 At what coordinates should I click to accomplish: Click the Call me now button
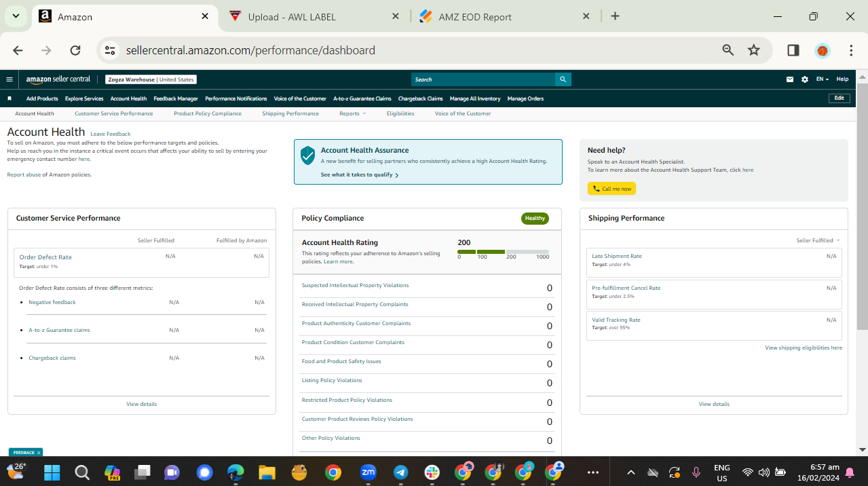611,189
